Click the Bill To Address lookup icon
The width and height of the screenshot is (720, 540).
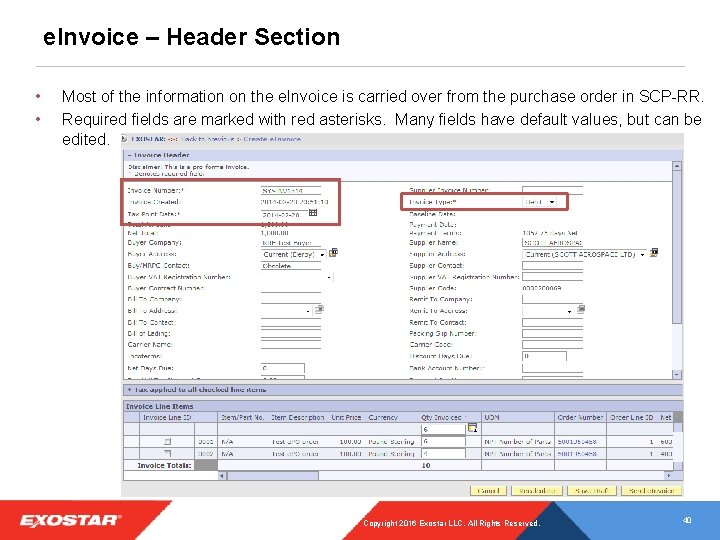(320, 309)
